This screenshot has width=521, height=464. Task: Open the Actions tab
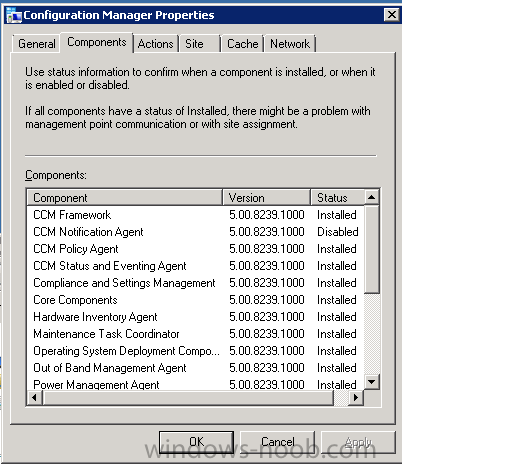pos(156,44)
